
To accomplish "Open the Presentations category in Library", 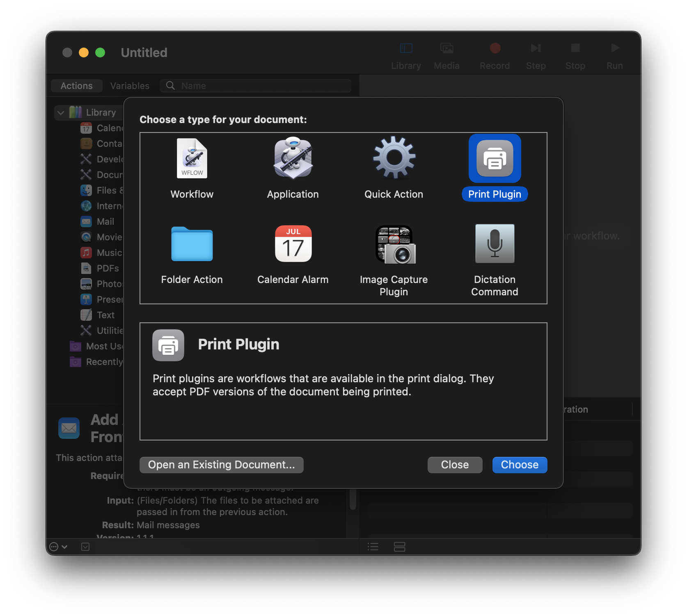I will [102, 299].
